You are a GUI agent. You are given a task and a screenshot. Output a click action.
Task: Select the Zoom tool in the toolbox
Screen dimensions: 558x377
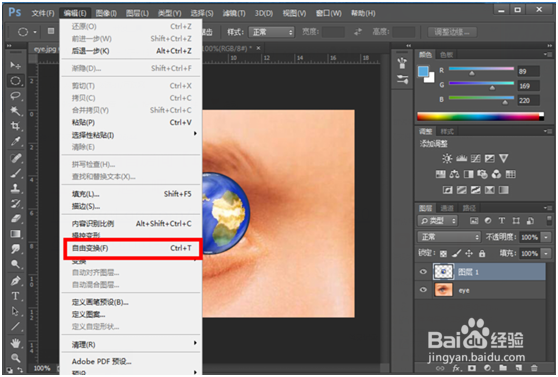pos(15,358)
